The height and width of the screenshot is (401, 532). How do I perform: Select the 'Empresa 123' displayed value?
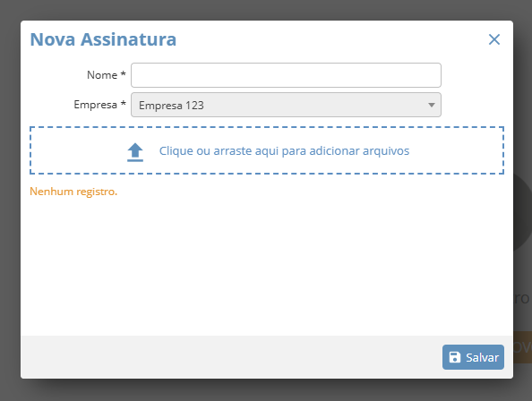coord(171,106)
